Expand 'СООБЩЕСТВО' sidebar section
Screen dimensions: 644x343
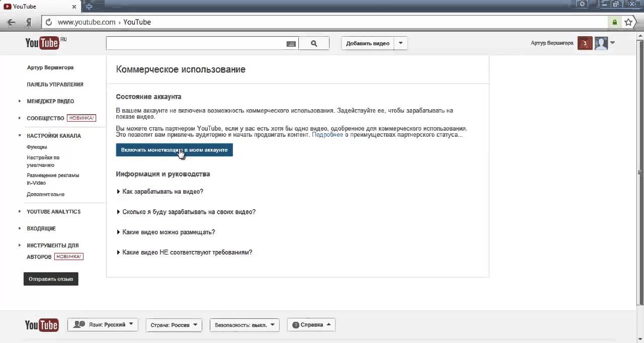tap(45, 118)
